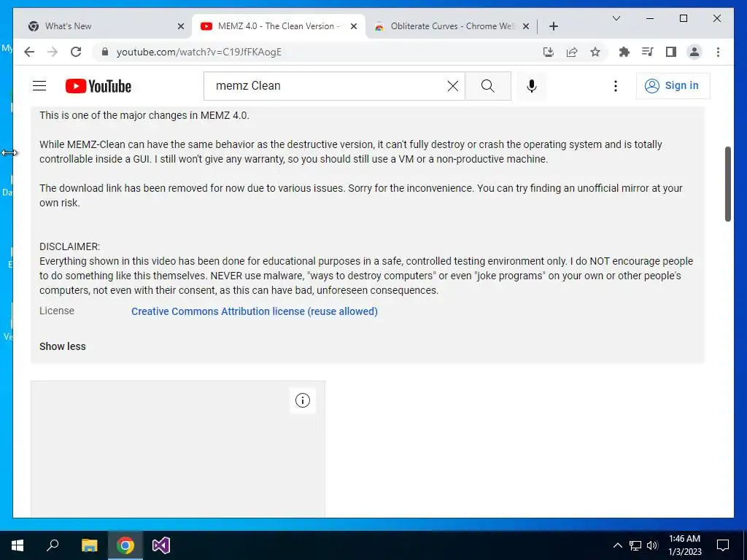747x560 pixels.
Task: Clear the YouTube search text
Action: (452, 86)
